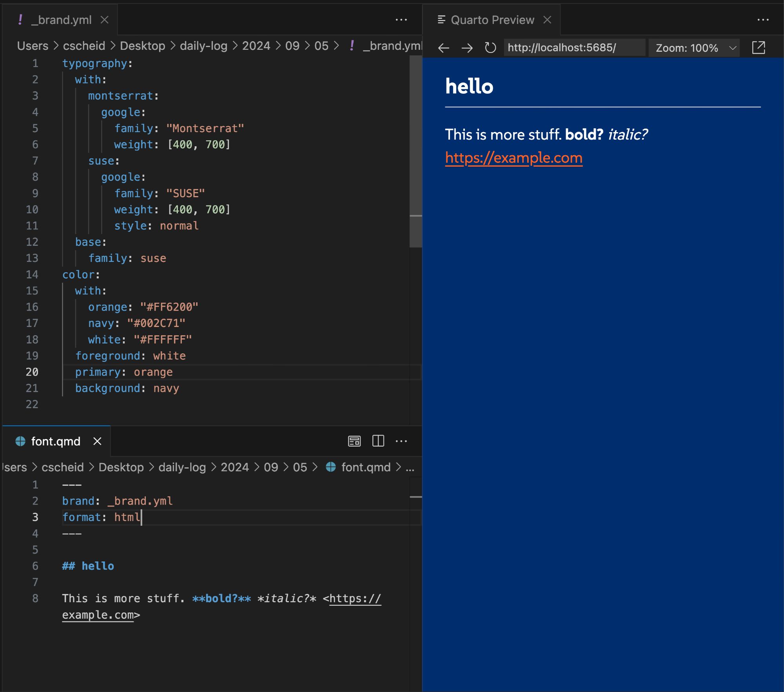Click daily-log in font.qmd breadcrumb
784x692 pixels.
[182, 467]
